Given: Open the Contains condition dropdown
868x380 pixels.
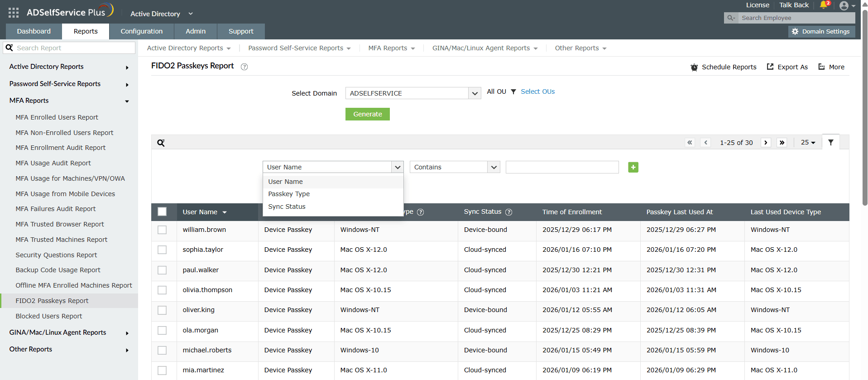Looking at the screenshot, I should (455, 167).
